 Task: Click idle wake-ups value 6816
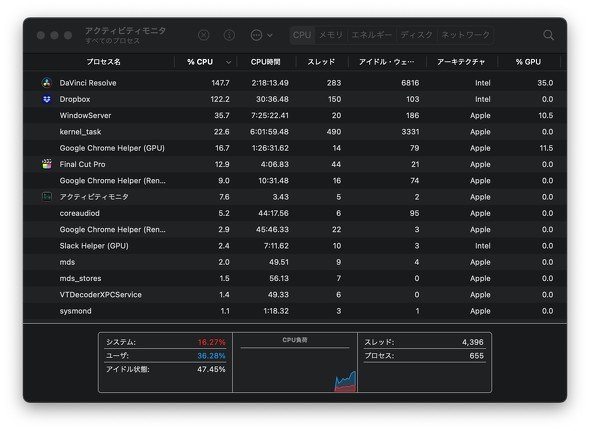(x=410, y=83)
